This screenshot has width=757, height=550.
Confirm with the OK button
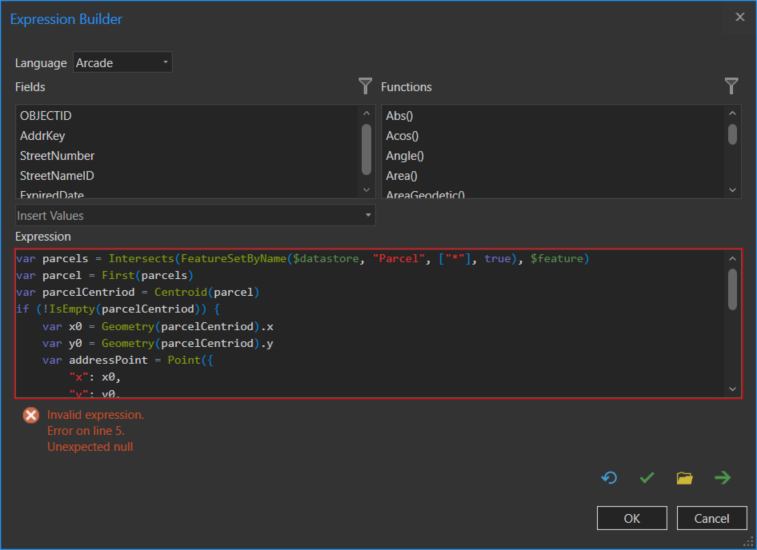click(x=631, y=518)
